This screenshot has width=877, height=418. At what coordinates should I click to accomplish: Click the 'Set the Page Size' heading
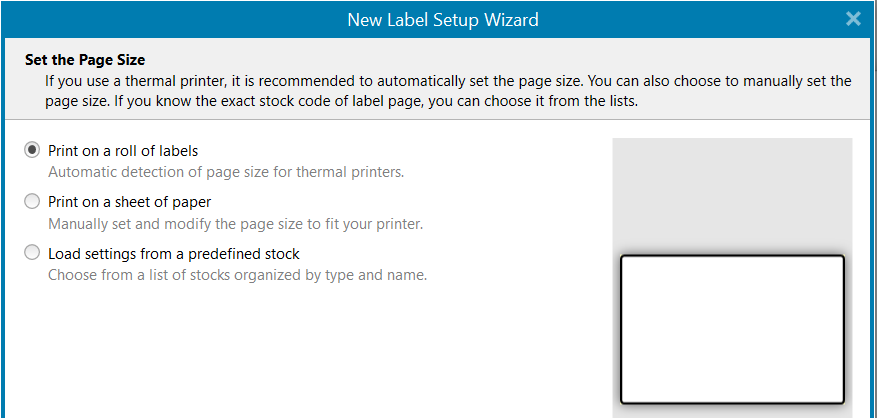pos(85,59)
